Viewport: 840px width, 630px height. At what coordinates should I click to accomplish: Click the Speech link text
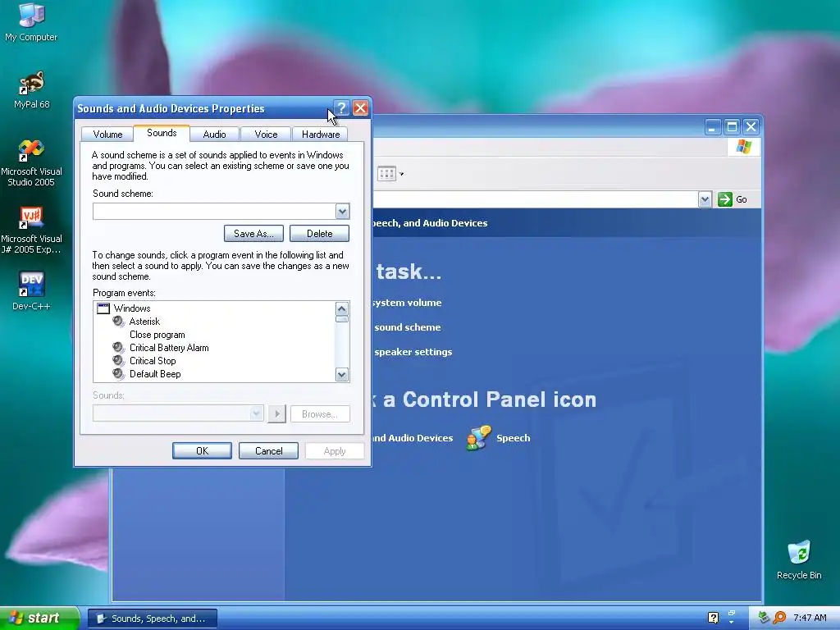click(x=514, y=438)
